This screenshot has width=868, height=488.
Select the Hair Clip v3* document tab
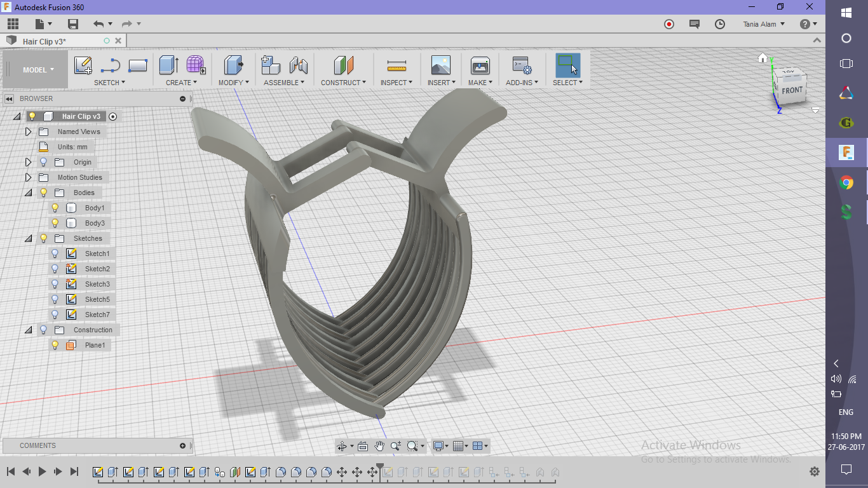tap(44, 41)
